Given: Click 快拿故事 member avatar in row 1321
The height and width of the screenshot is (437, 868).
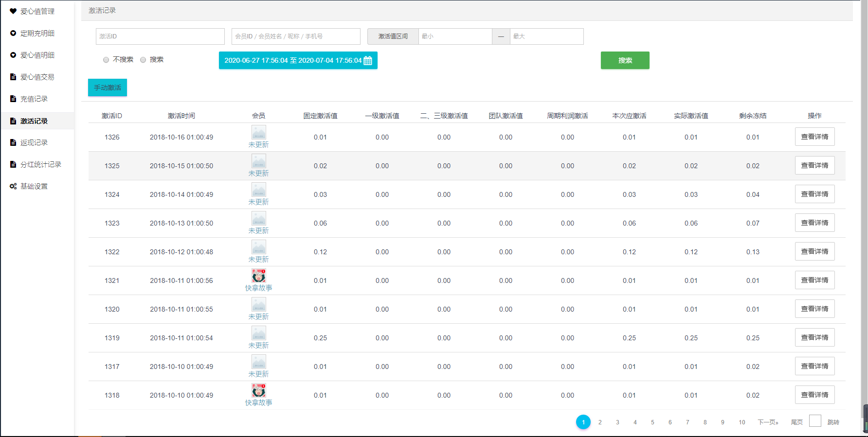Looking at the screenshot, I should coord(259,276).
